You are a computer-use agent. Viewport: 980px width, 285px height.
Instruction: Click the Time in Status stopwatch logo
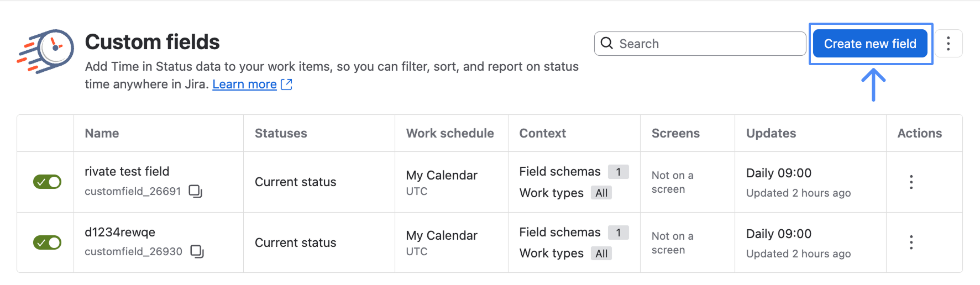(x=45, y=51)
